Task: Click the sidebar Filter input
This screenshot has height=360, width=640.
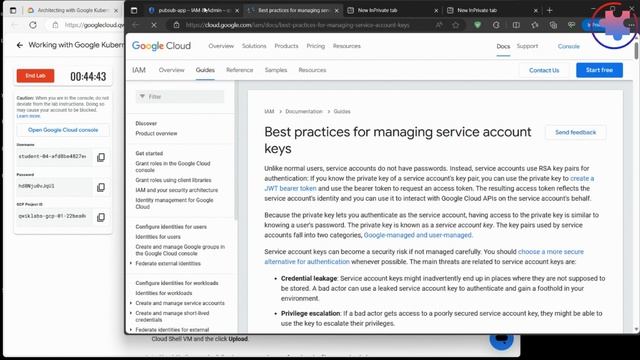Action: pos(180,97)
